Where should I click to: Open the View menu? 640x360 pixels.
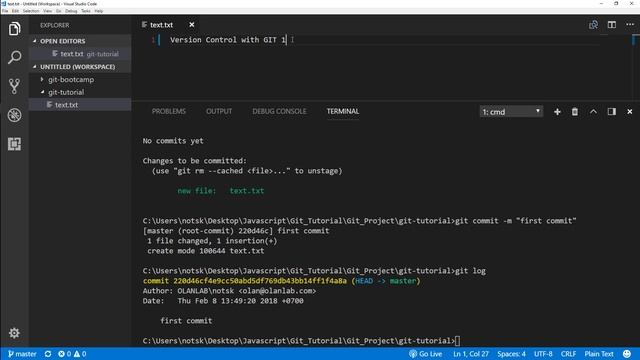point(48,11)
